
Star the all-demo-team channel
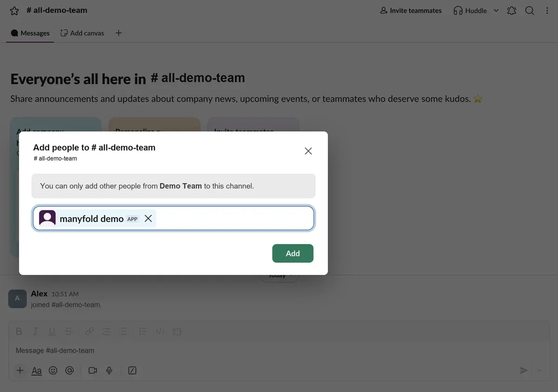[x=14, y=11]
